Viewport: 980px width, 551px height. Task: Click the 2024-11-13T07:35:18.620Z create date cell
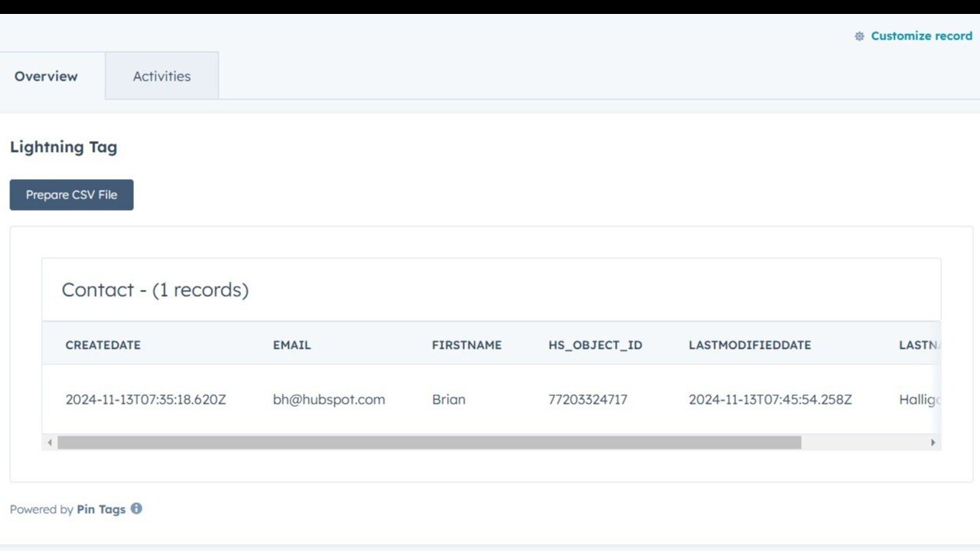pos(146,400)
